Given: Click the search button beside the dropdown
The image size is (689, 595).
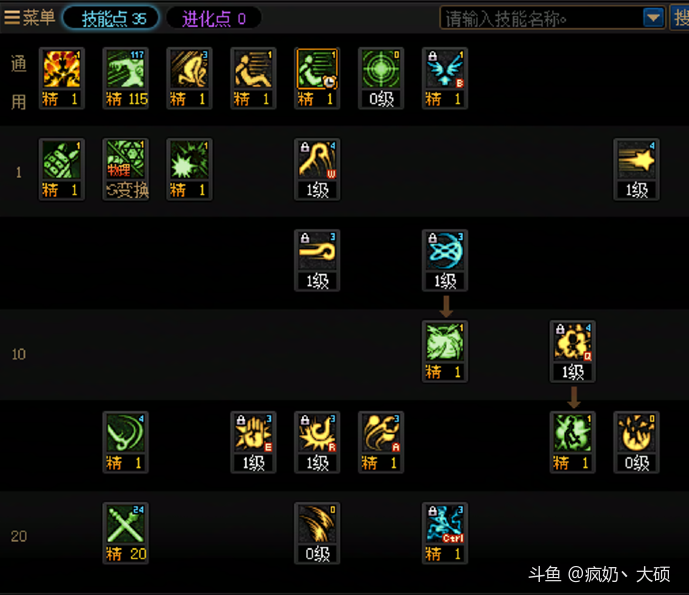Looking at the screenshot, I should pyautogui.click(x=679, y=18).
